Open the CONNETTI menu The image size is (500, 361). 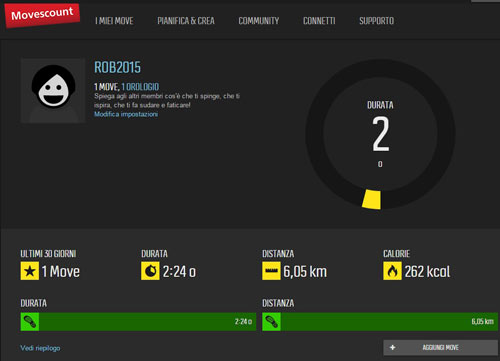319,21
